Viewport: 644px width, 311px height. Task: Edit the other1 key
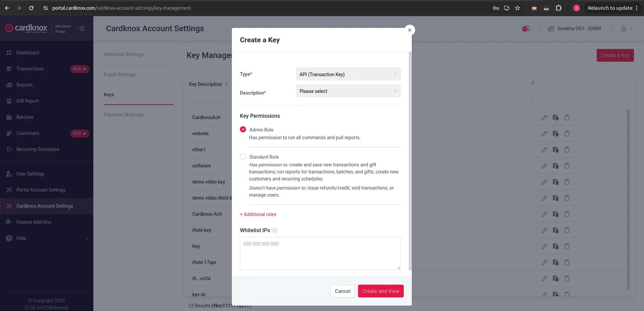(544, 150)
